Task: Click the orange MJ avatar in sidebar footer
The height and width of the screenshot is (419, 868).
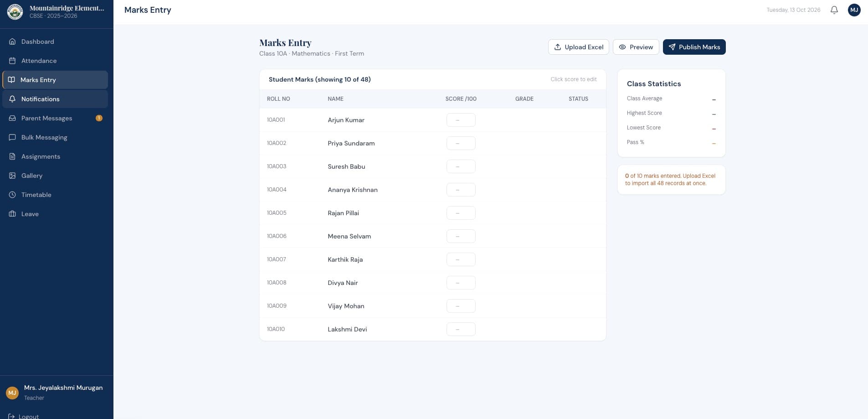Action: pos(12,393)
